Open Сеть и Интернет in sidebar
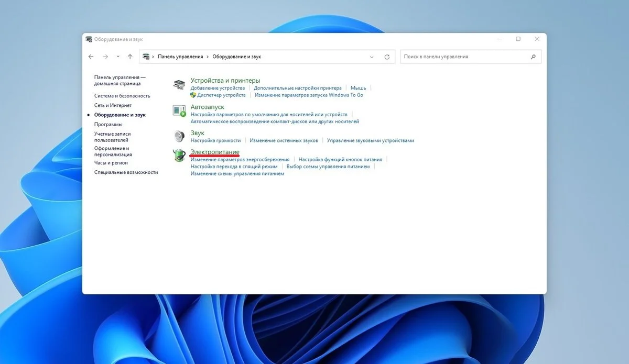Image resolution: width=629 pixels, height=364 pixels. [x=113, y=105]
